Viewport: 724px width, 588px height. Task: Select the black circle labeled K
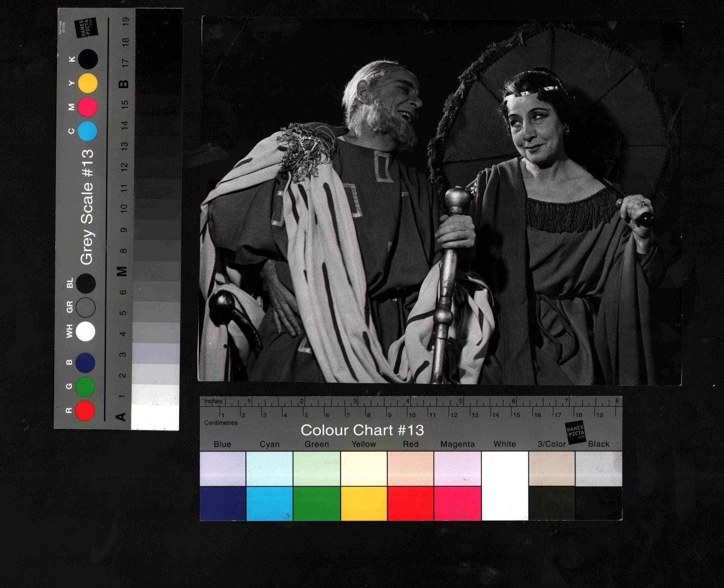coord(88,59)
